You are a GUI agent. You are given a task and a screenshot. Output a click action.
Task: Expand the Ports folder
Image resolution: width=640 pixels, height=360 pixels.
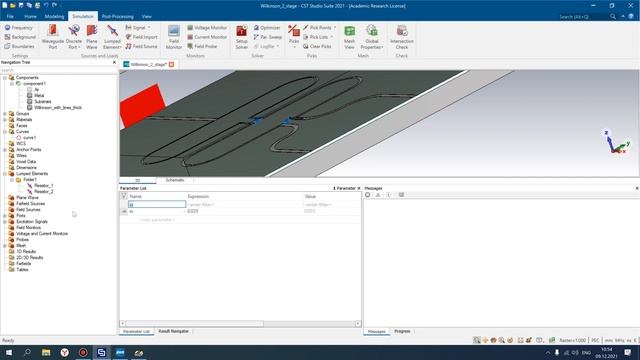(5, 216)
